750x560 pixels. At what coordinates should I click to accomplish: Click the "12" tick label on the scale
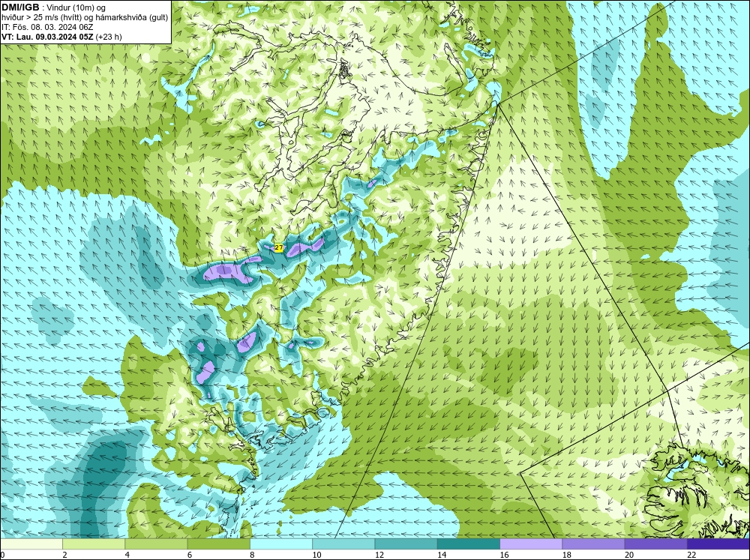[x=379, y=555]
